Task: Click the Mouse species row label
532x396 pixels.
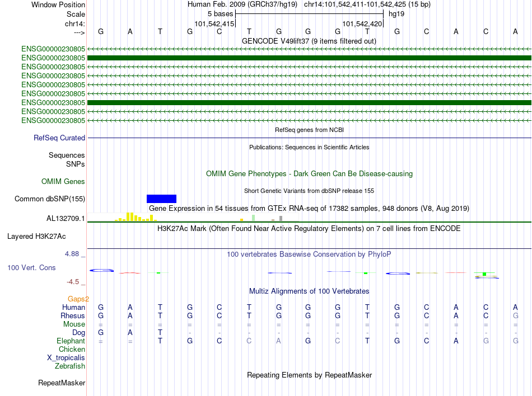Action: coord(74,324)
